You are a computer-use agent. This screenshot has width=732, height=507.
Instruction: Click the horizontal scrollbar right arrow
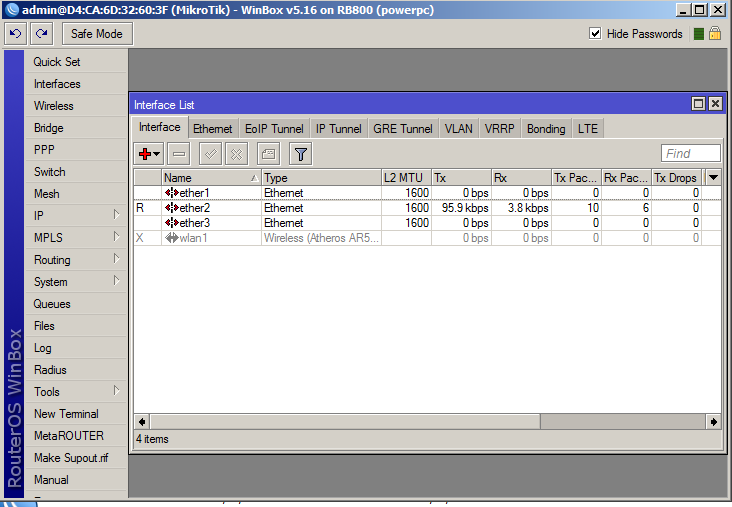(x=713, y=422)
